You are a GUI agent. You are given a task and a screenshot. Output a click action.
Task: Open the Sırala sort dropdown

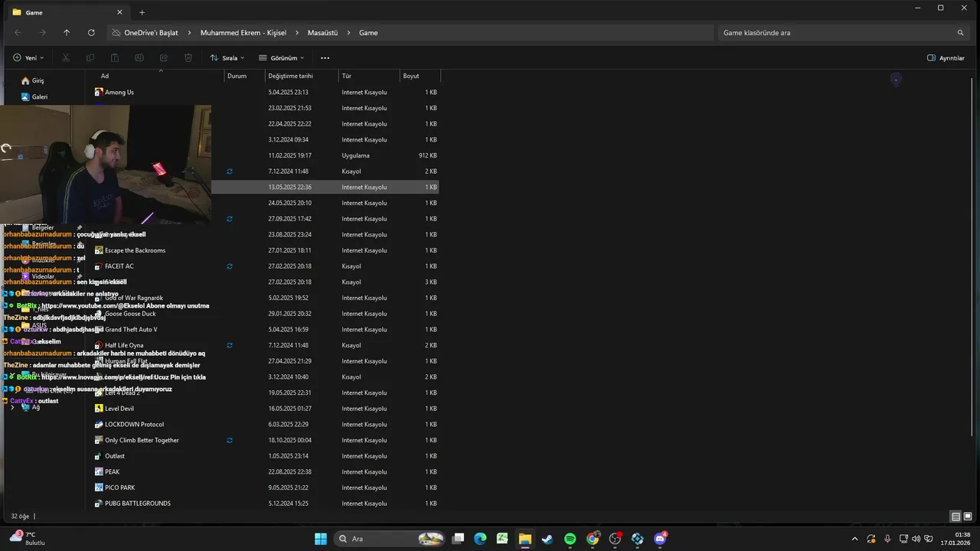pyautogui.click(x=227, y=58)
